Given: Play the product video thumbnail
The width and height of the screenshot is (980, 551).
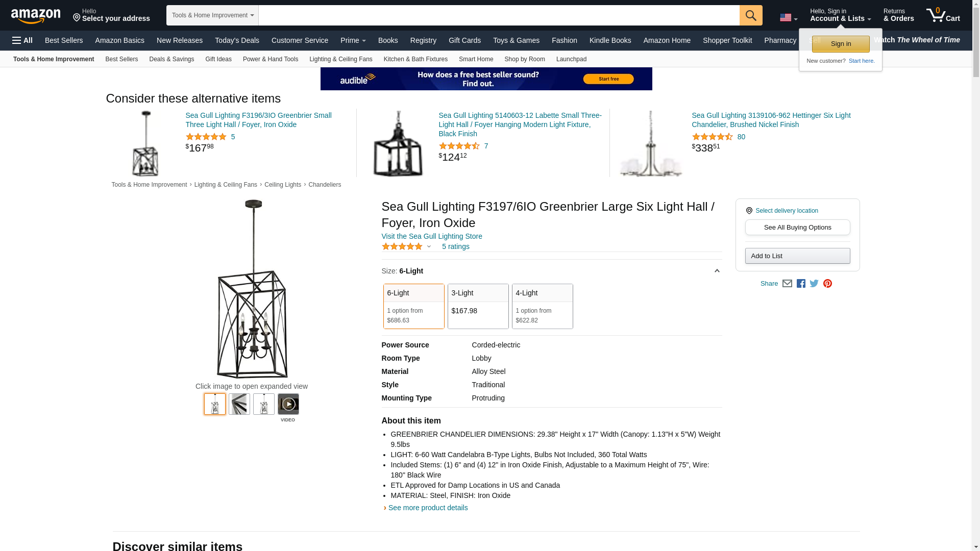Looking at the screenshot, I should click(x=288, y=404).
